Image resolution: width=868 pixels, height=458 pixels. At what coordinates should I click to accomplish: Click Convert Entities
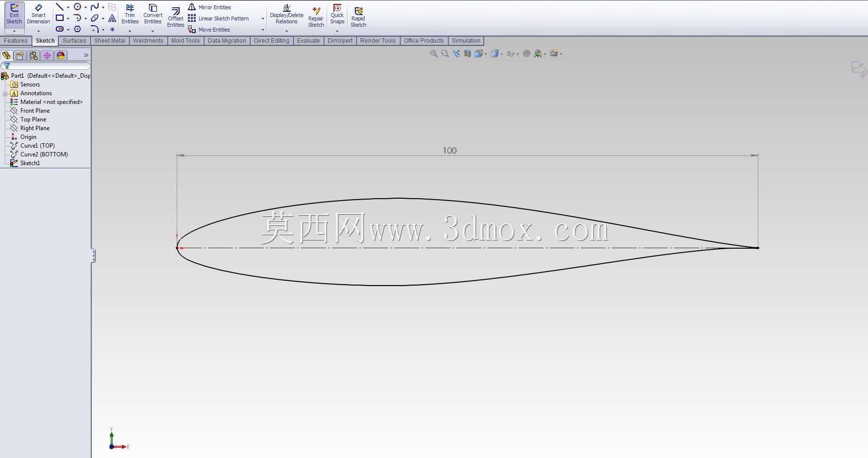(152, 14)
